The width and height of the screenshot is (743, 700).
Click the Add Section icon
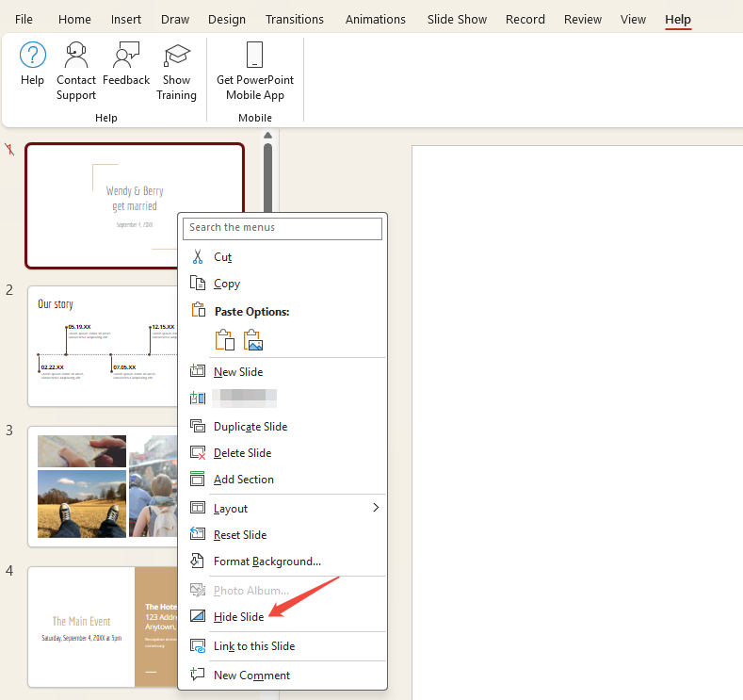pos(198,479)
